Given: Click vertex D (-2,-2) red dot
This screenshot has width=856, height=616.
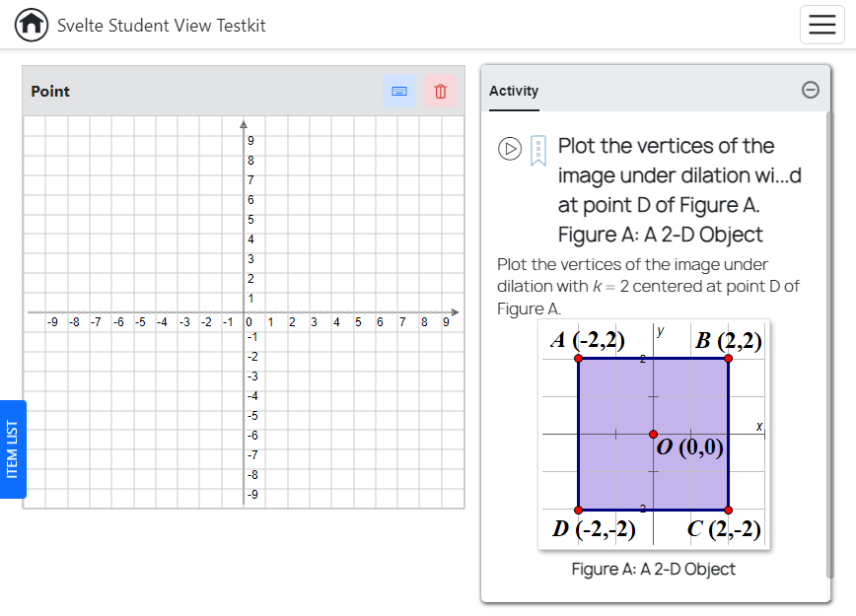Looking at the screenshot, I should click(x=578, y=510).
